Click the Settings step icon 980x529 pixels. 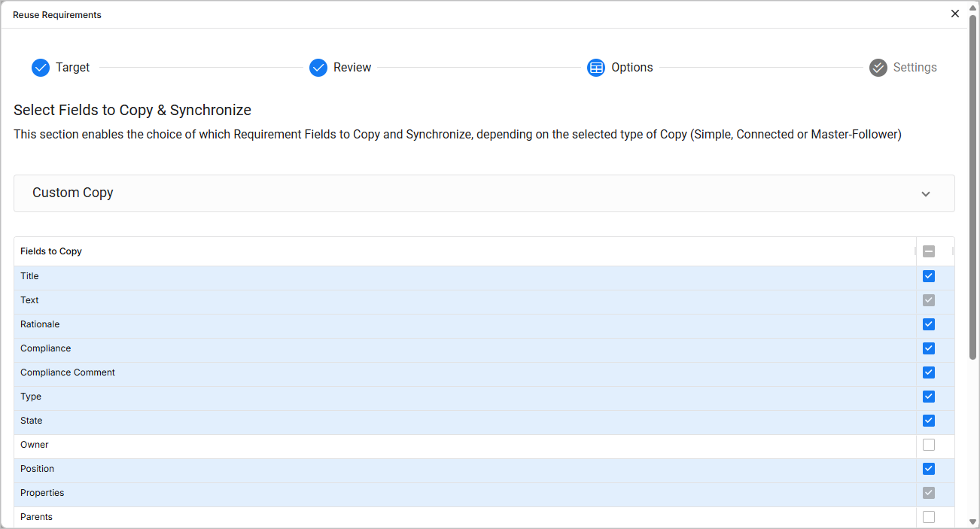[878, 68]
